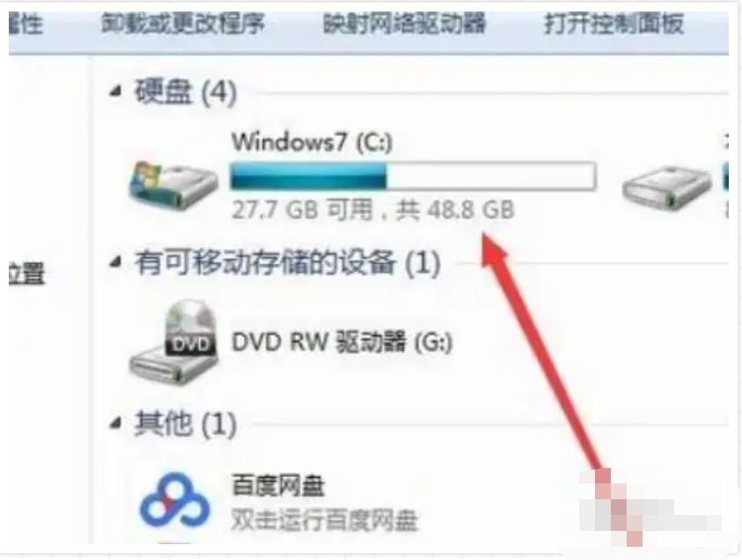The height and width of the screenshot is (560, 742).
Task: Select the DVD RW 驱动器 (G:) label
Action: coord(342,342)
